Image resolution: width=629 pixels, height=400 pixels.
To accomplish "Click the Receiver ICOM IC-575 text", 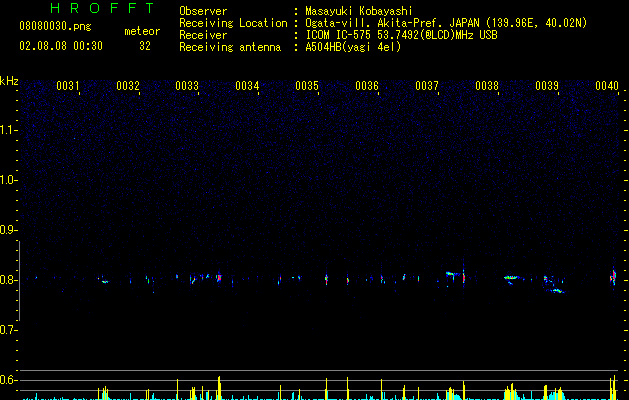I will [401, 35].
